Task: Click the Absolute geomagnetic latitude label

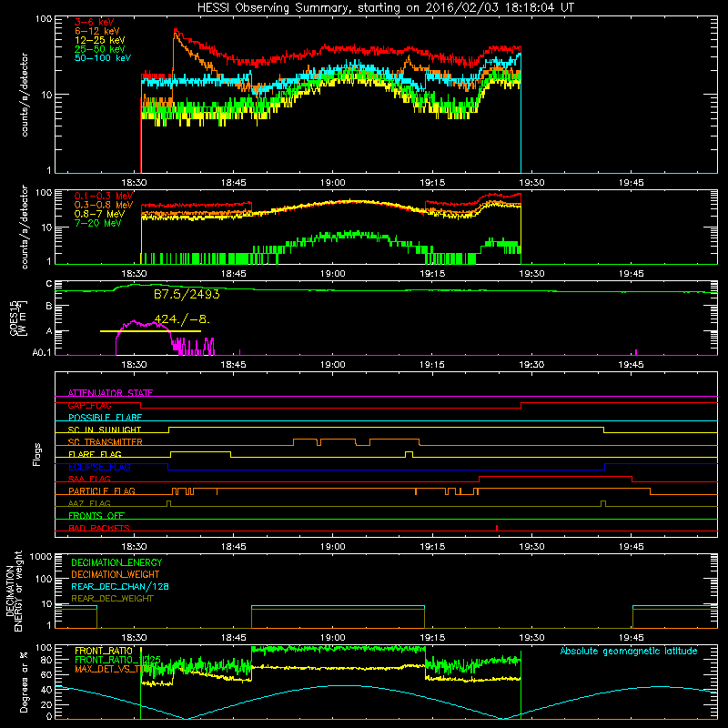Action: 629,651
